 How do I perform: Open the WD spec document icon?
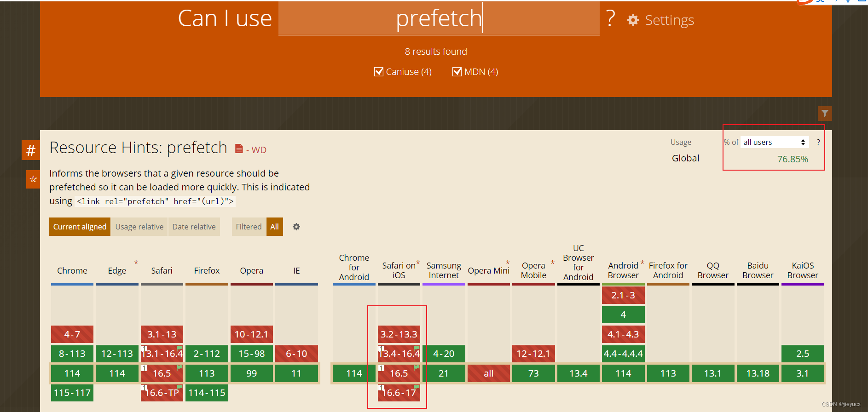pyautogui.click(x=239, y=149)
